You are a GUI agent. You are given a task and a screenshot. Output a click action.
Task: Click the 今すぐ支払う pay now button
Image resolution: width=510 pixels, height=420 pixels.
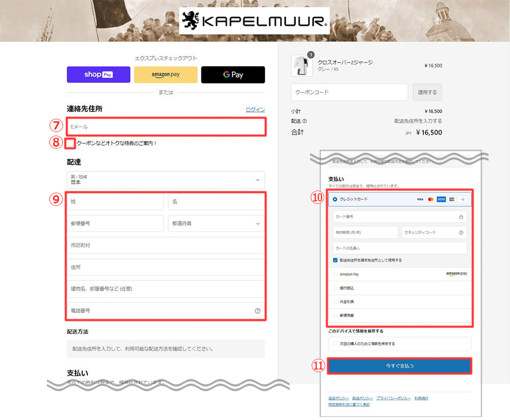coord(399,366)
